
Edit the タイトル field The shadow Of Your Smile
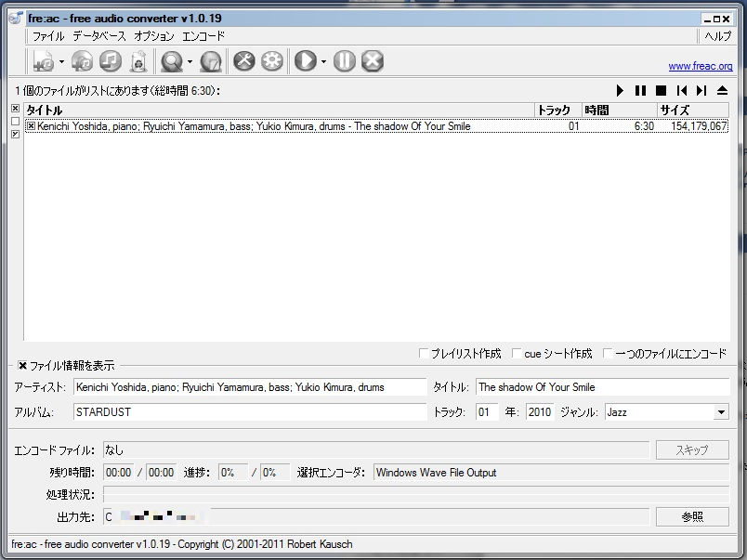coord(603,387)
